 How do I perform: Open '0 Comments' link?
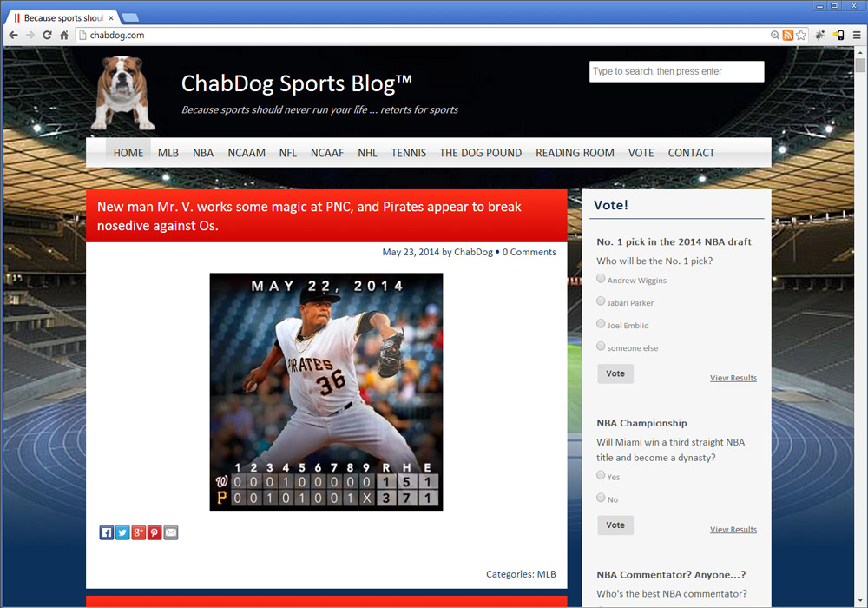(x=529, y=252)
